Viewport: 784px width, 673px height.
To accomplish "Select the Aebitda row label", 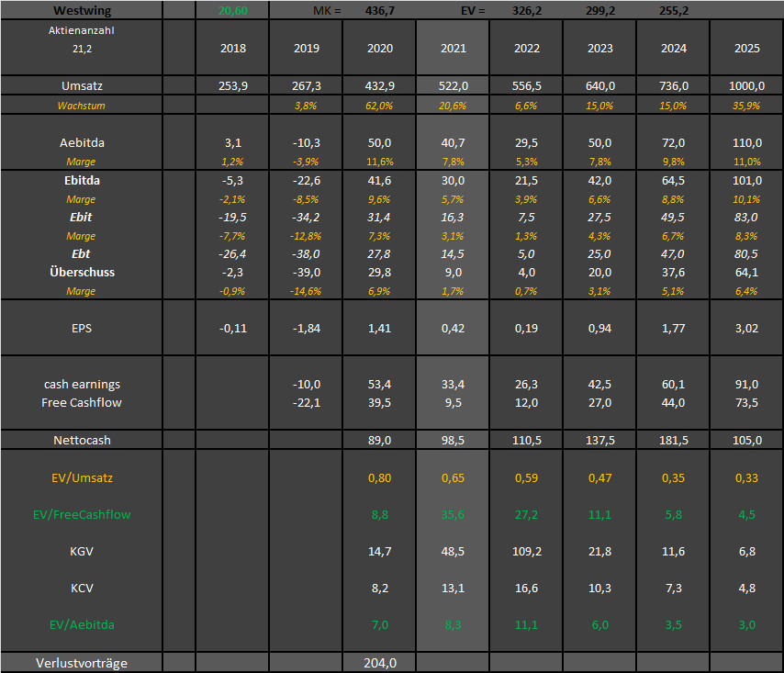I will point(82,142).
